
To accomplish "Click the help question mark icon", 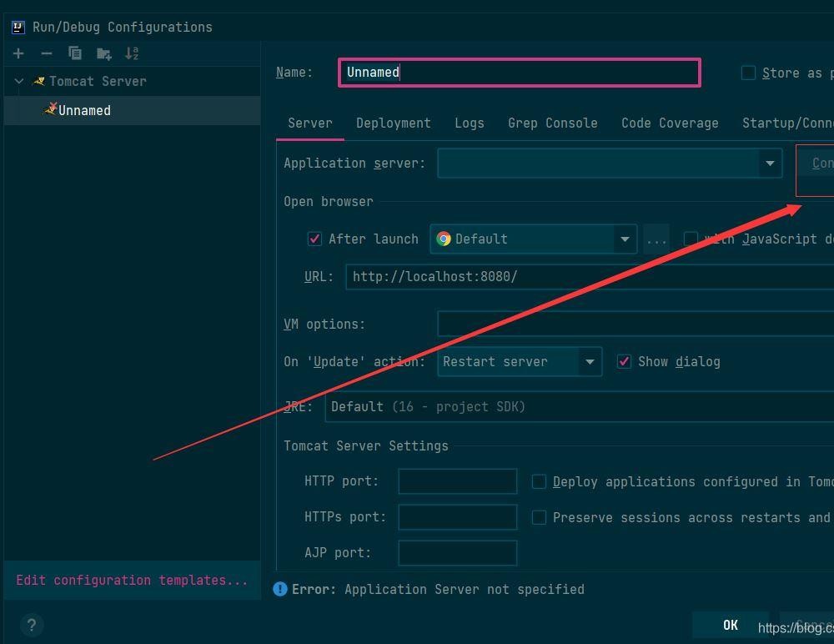I will pos(31,625).
